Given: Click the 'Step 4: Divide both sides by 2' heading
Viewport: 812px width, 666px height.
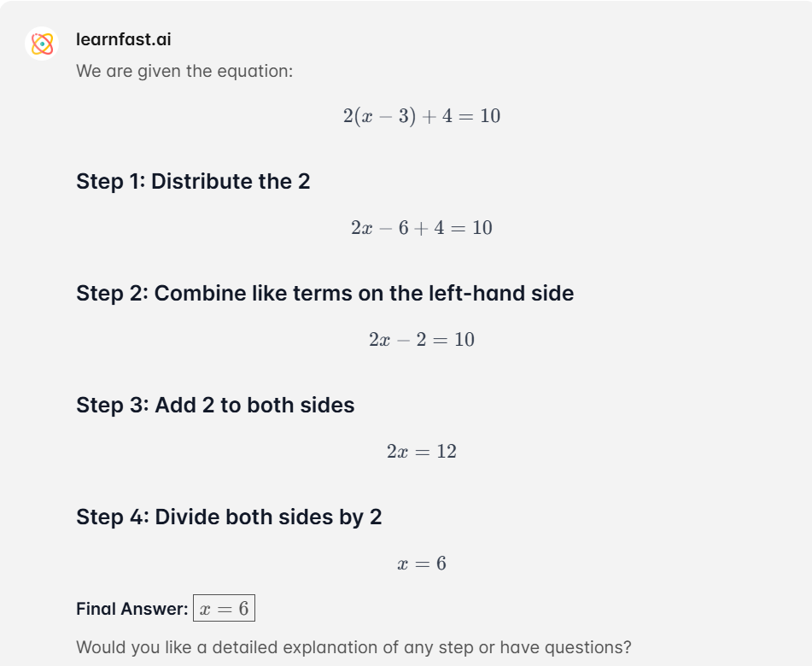Looking at the screenshot, I should 229,517.
